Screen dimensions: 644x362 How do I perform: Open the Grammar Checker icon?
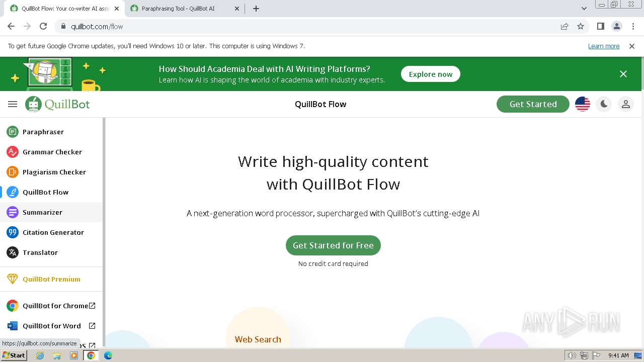pyautogui.click(x=13, y=152)
